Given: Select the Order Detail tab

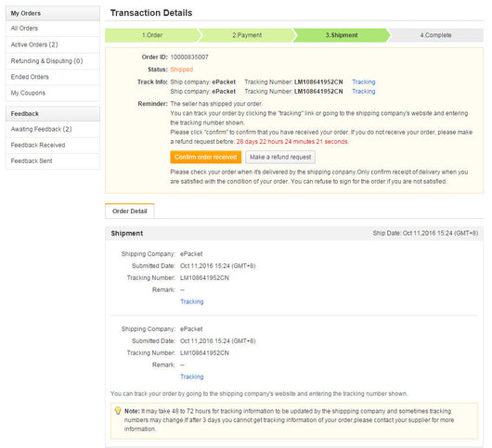Looking at the screenshot, I should (130, 211).
